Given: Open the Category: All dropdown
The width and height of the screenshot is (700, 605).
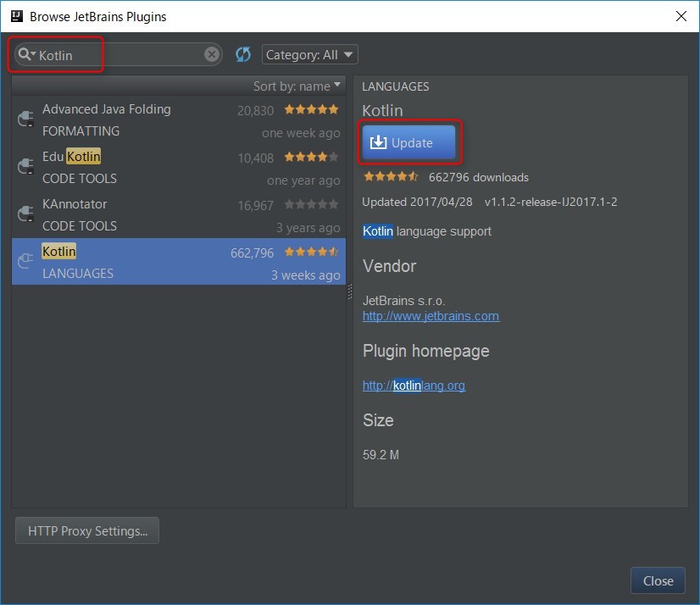Looking at the screenshot, I should click(310, 54).
